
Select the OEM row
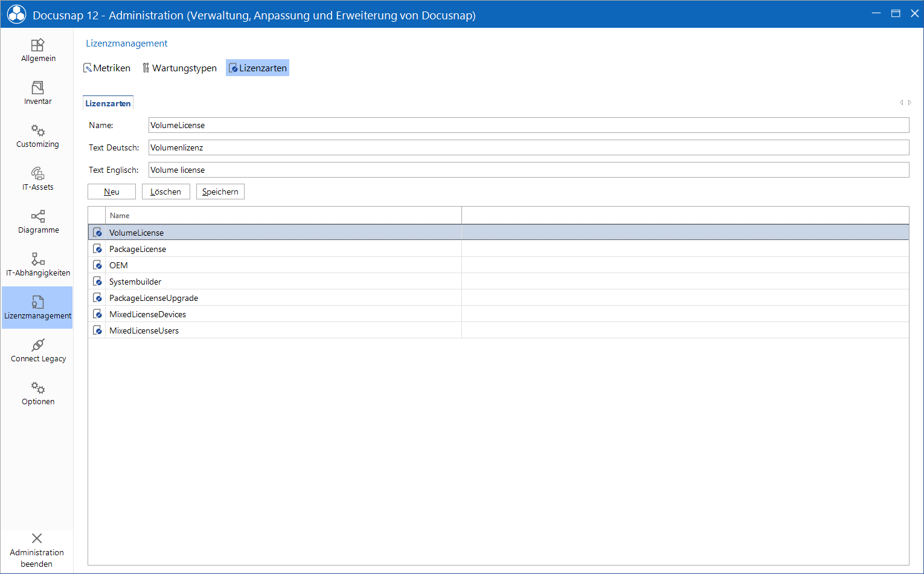click(498, 265)
